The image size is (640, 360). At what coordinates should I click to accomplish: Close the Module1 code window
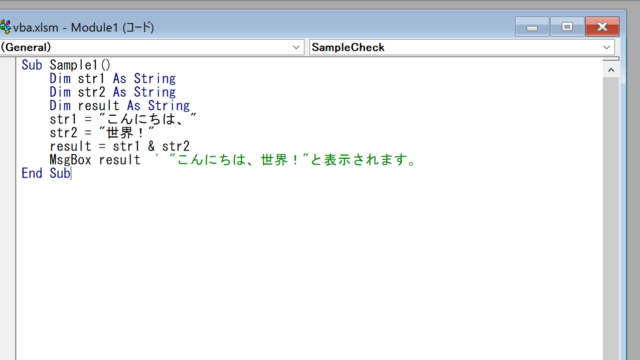[602, 27]
